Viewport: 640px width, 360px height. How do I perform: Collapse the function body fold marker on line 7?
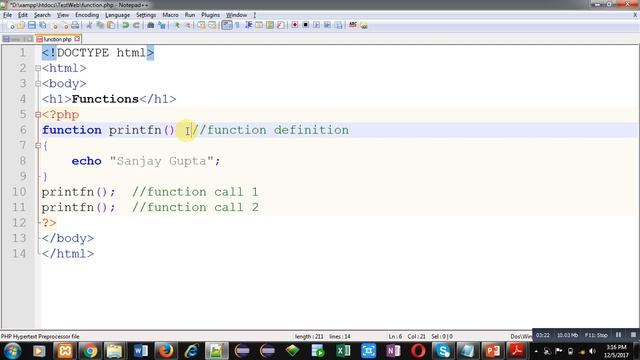coord(38,145)
